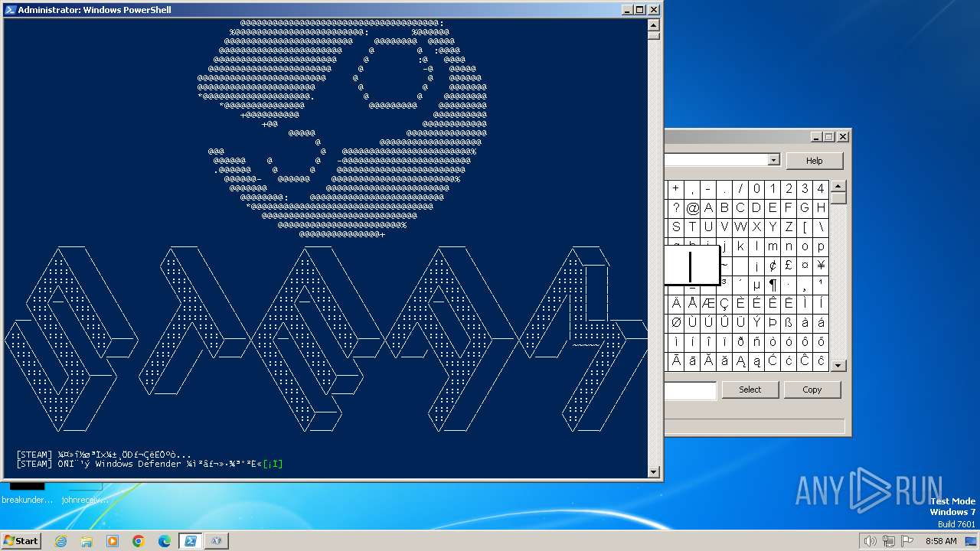Open the PowerShell window system menu icon
980x551 pixels.
[11, 10]
